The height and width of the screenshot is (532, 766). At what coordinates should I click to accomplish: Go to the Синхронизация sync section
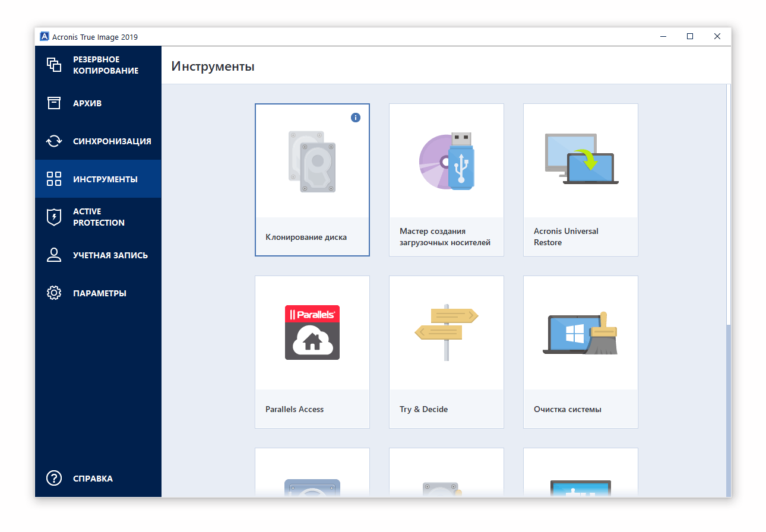point(98,141)
